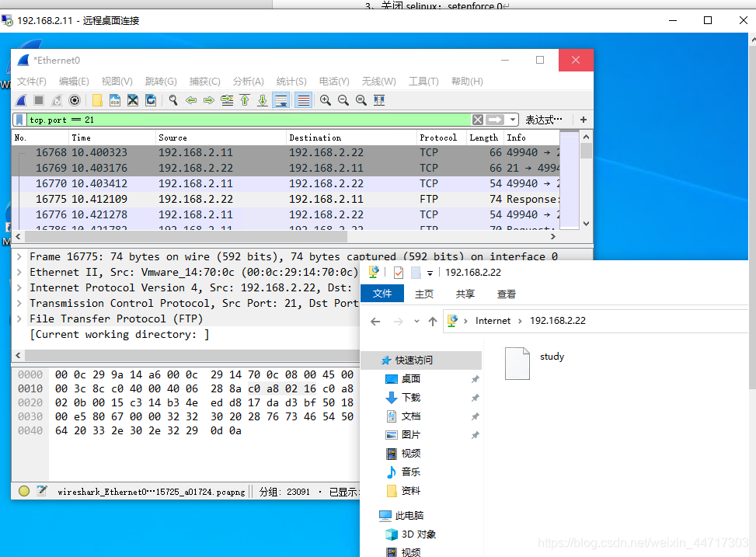Viewport: 756px width, 557px height.
Task: Close the capture file using the toolbar icon
Action: point(133,100)
